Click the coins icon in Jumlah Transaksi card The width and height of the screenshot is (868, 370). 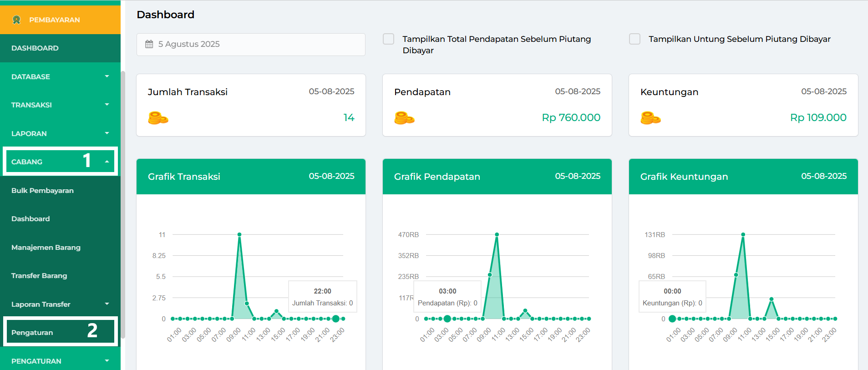pos(158,118)
